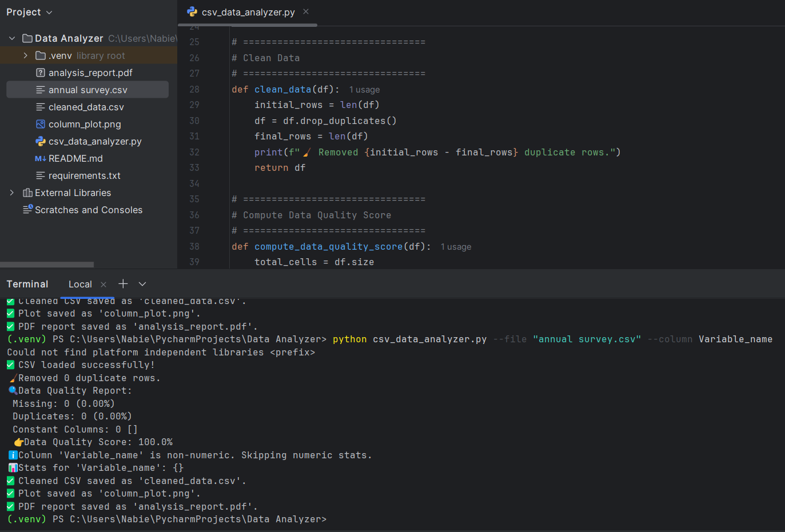Click the analysis_report.pdf file icon
Image resolution: width=785 pixels, height=532 pixels.
coord(41,73)
